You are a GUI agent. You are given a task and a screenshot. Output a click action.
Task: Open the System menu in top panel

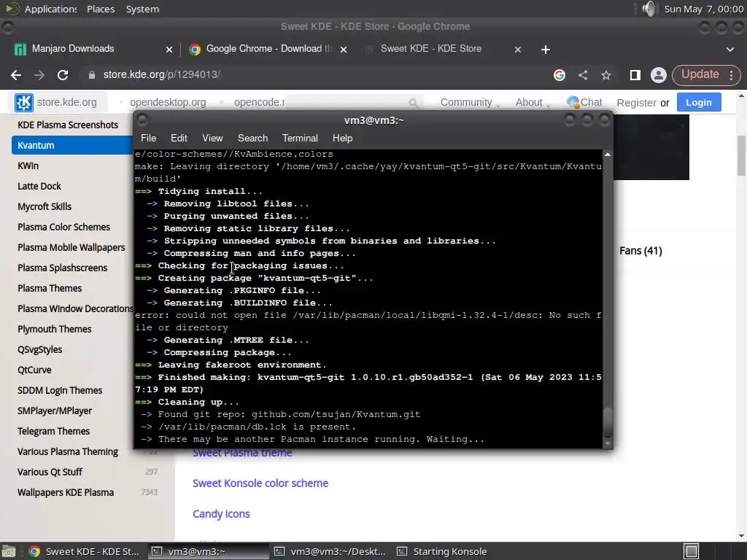click(x=142, y=9)
